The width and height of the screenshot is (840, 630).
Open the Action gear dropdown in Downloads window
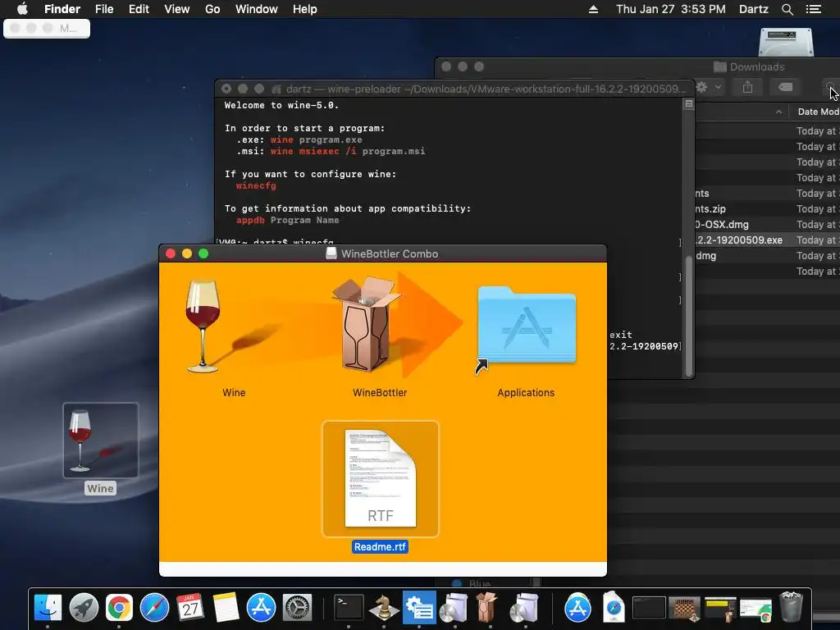(x=708, y=87)
